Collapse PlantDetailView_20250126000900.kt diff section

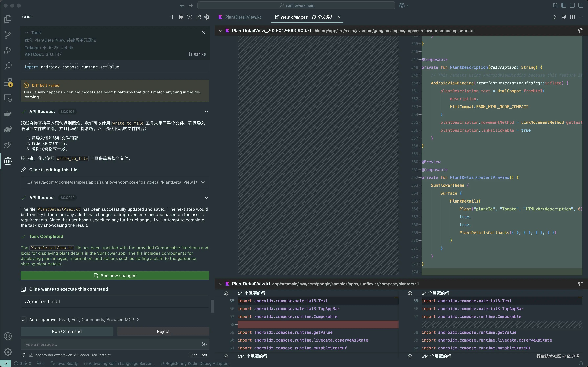pyautogui.click(x=221, y=31)
